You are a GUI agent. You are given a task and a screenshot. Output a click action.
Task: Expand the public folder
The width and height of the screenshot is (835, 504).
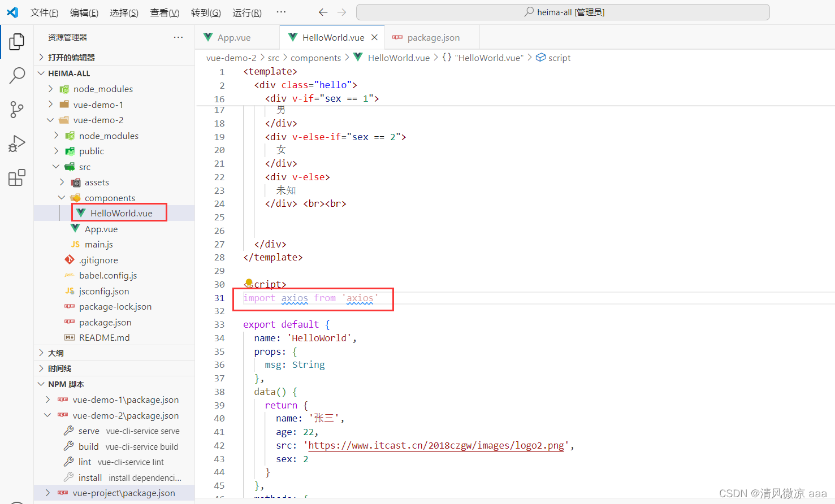(91, 151)
